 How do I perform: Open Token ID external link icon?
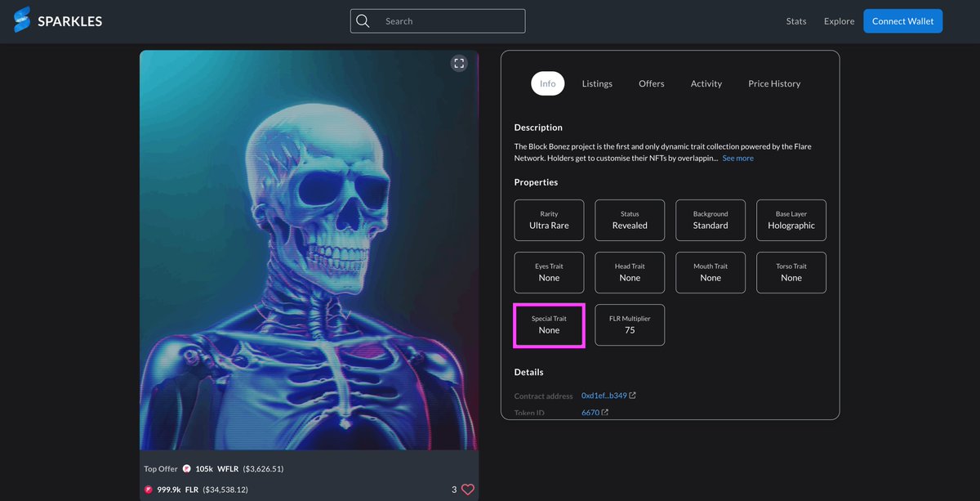tap(605, 413)
